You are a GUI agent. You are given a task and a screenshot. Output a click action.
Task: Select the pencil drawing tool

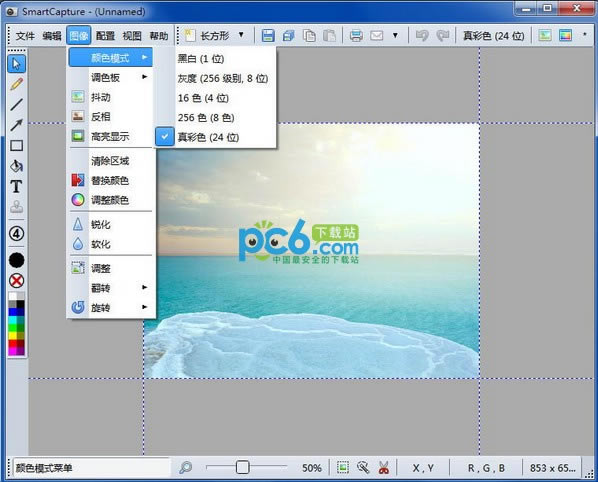(x=16, y=84)
